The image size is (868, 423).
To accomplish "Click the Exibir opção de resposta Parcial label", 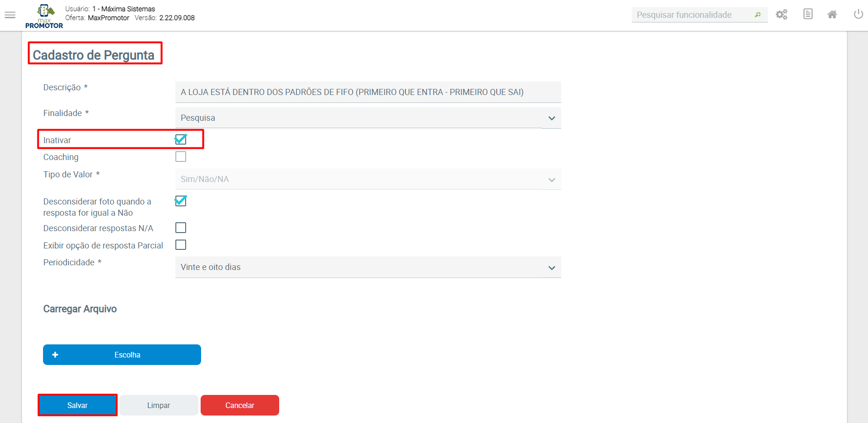I will point(103,246).
